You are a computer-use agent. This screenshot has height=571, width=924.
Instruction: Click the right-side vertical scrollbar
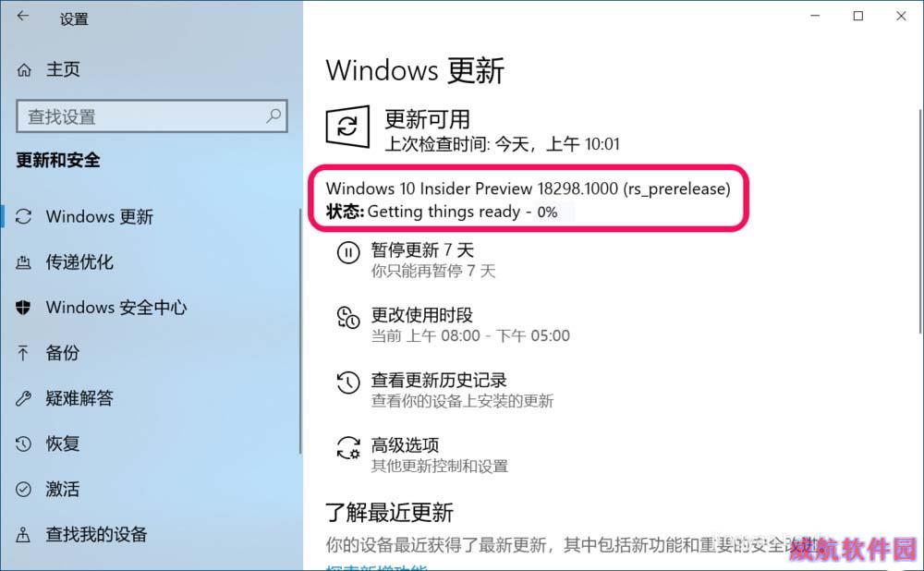point(920,221)
